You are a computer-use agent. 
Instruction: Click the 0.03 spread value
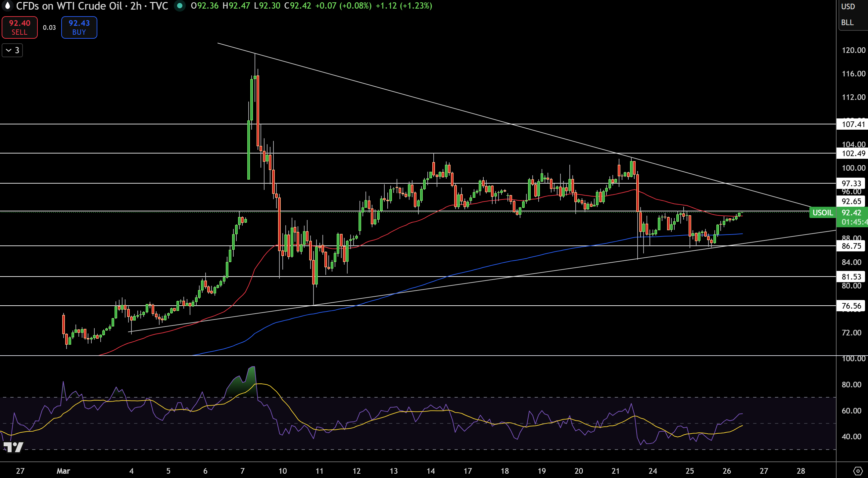tap(49, 27)
